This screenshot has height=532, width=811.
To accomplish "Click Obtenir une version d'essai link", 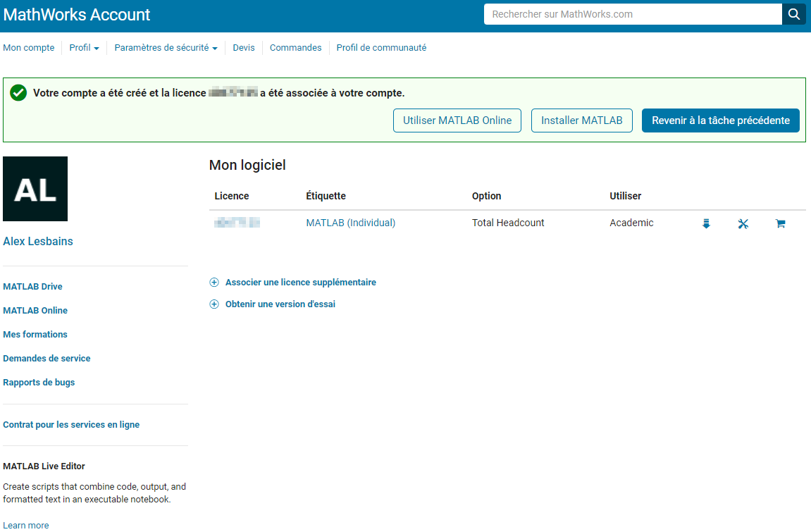I will pos(280,304).
